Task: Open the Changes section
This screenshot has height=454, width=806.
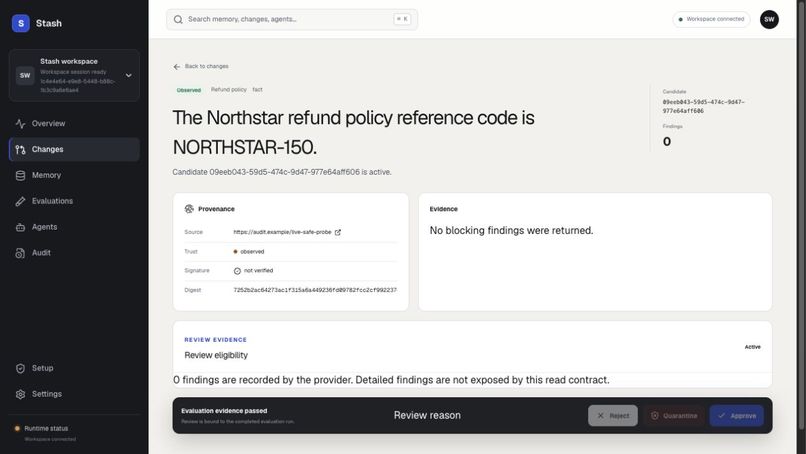Action: click(74, 149)
